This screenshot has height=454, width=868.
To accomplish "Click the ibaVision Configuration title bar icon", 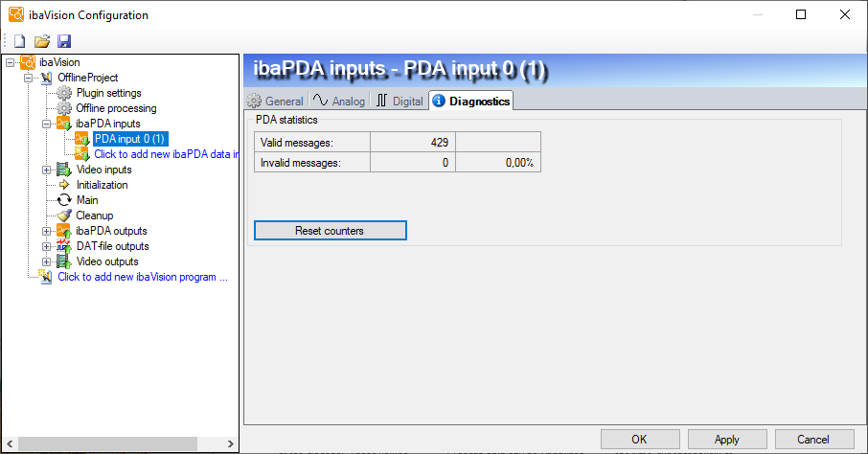I will point(16,15).
